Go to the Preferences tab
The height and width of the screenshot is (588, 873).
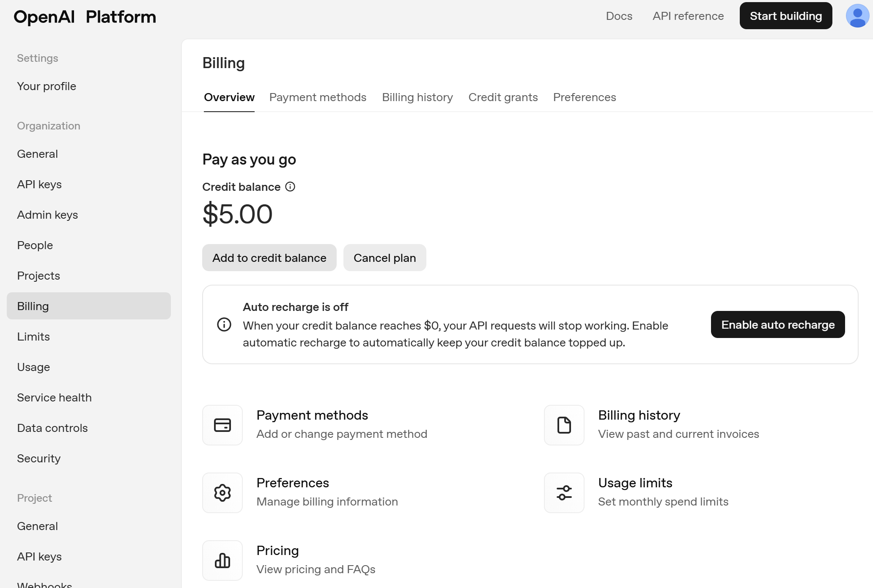(x=584, y=97)
